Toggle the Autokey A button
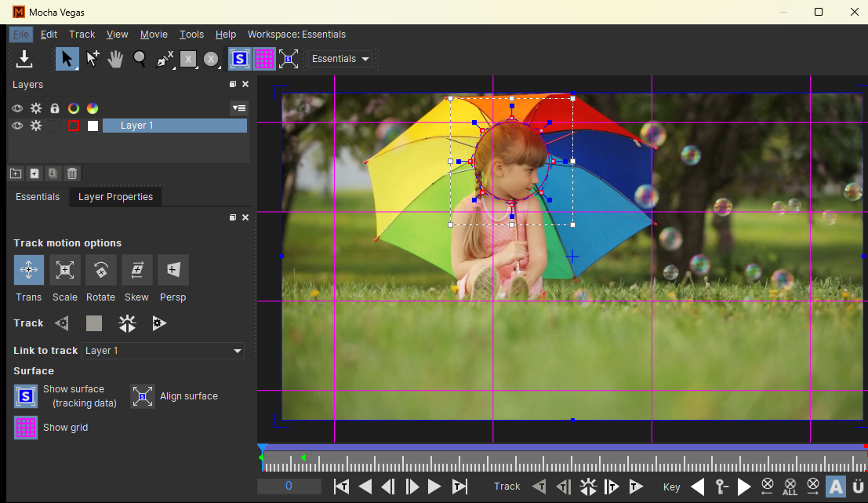868x503 pixels. pos(836,487)
